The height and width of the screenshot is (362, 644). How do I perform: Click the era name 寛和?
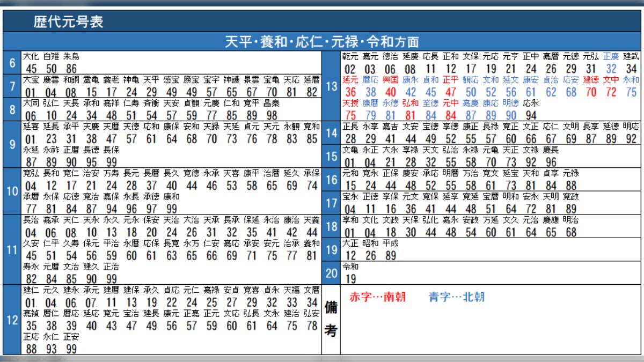pyautogui.click(x=312, y=127)
